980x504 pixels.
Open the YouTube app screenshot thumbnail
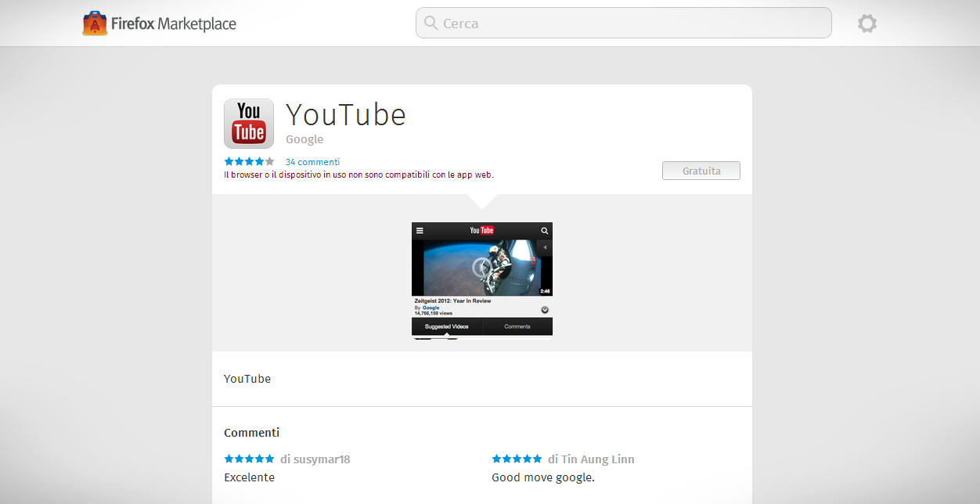pos(482,280)
